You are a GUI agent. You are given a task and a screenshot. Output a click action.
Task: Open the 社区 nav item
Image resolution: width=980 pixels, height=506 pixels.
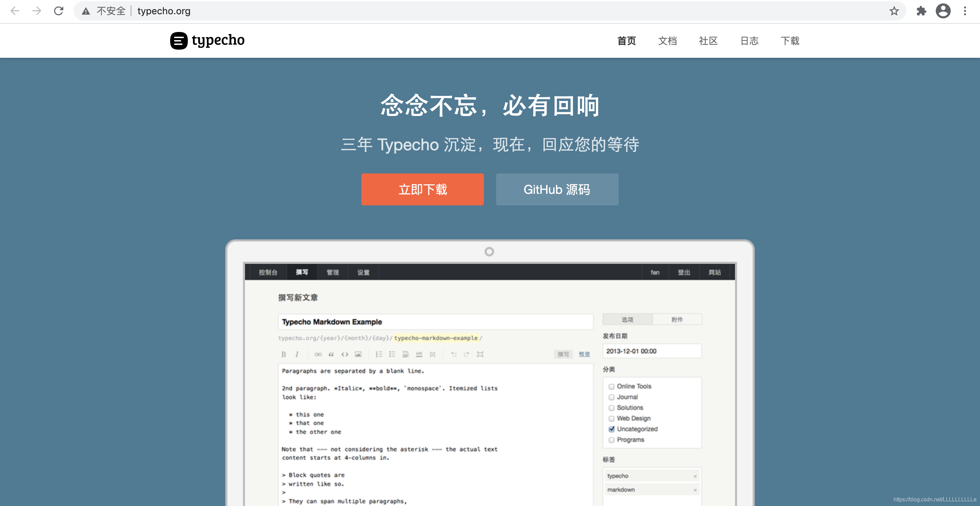[708, 41]
